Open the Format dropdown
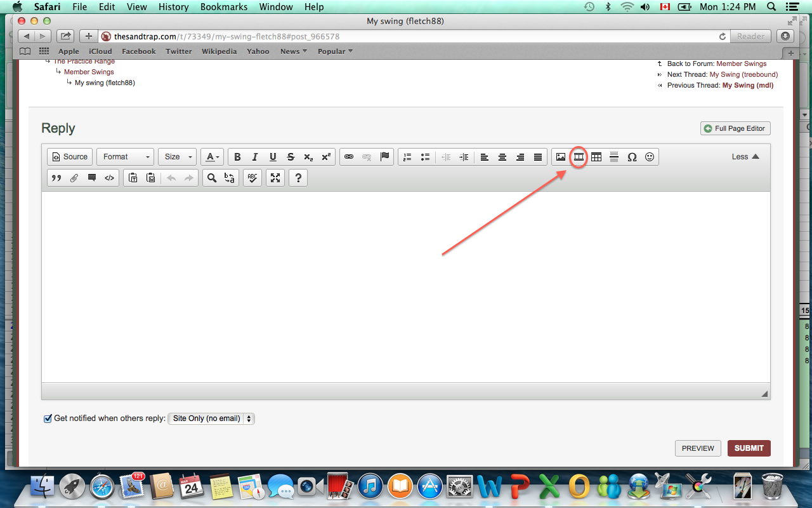The width and height of the screenshot is (812, 508). [x=126, y=157]
